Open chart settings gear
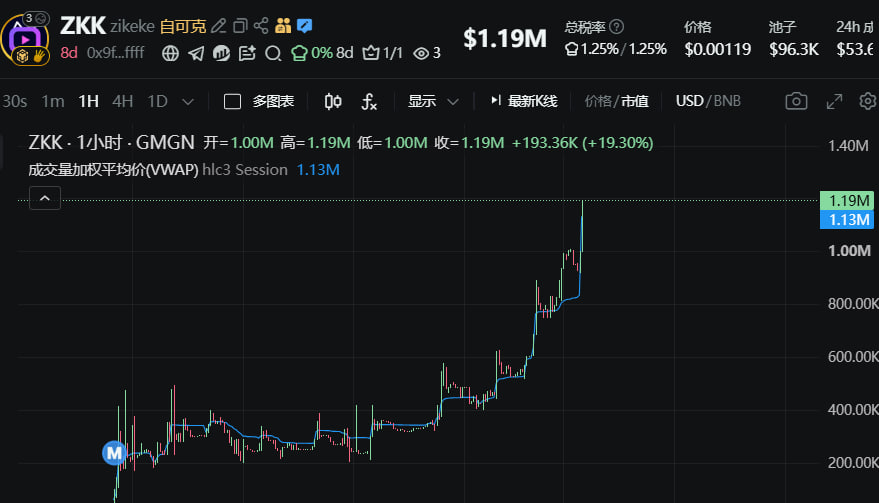Screen dimensions: 879x503 coord(868,101)
